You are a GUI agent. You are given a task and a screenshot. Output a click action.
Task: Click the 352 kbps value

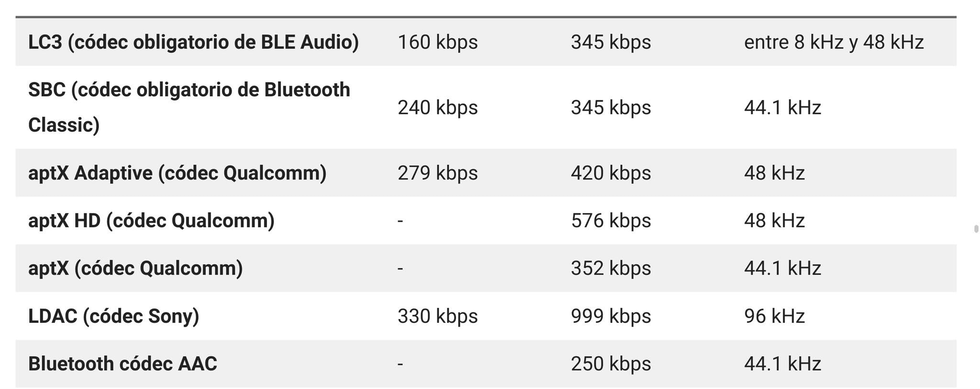(611, 268)
